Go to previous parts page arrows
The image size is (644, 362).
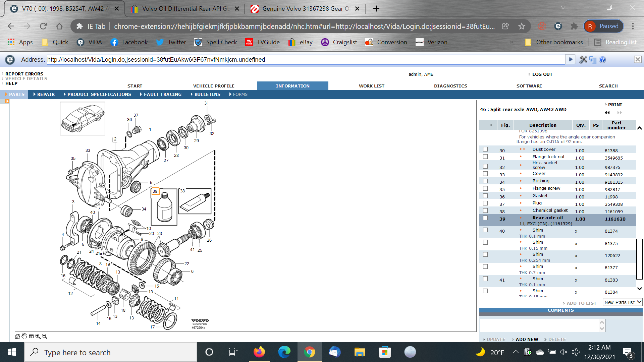pos(607,113)
